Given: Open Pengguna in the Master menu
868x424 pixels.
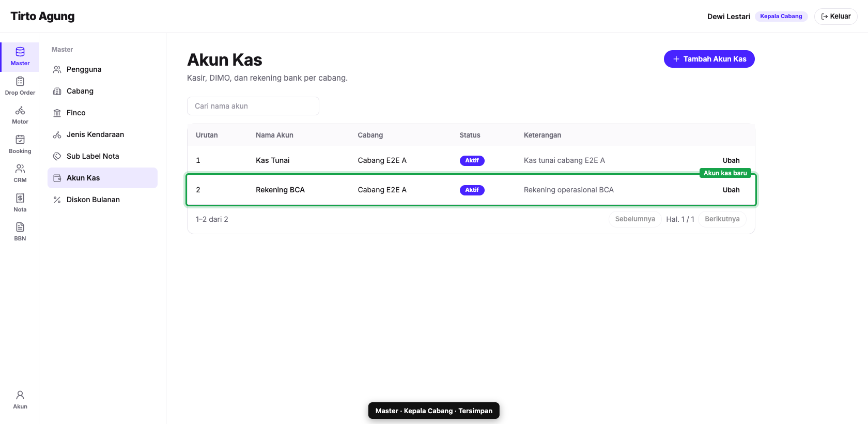Looking at the screenshot, I should 102,69.
